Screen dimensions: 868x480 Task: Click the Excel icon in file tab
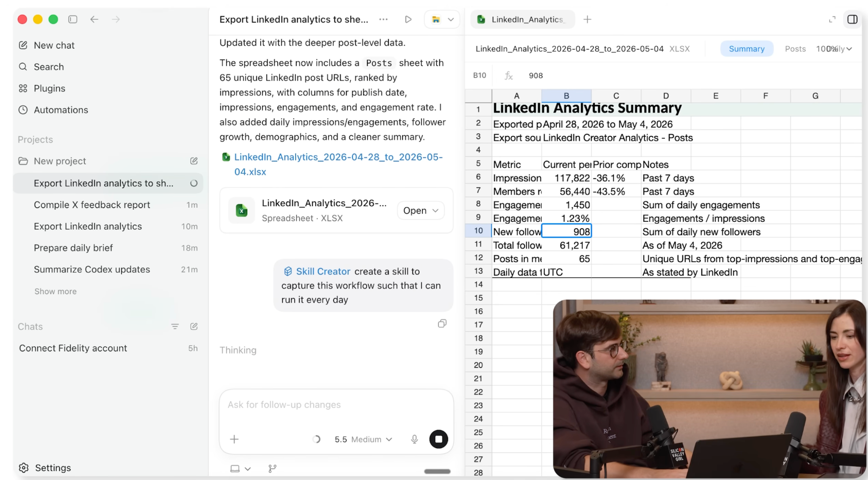pos(481,19)
